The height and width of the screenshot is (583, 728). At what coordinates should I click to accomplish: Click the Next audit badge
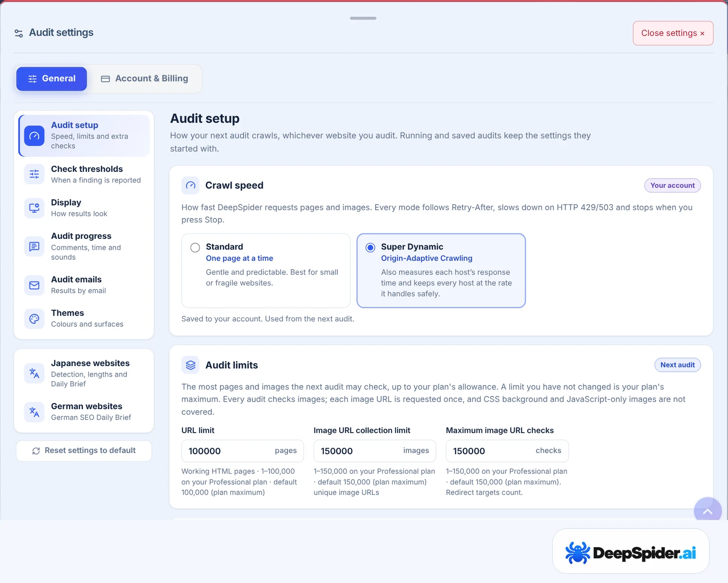678,365
